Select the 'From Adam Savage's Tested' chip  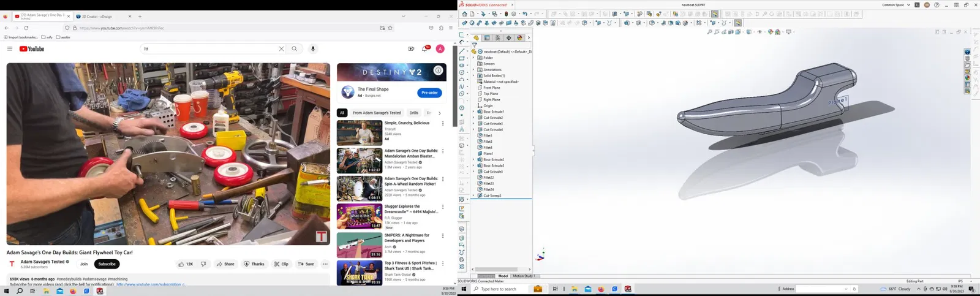377,113
